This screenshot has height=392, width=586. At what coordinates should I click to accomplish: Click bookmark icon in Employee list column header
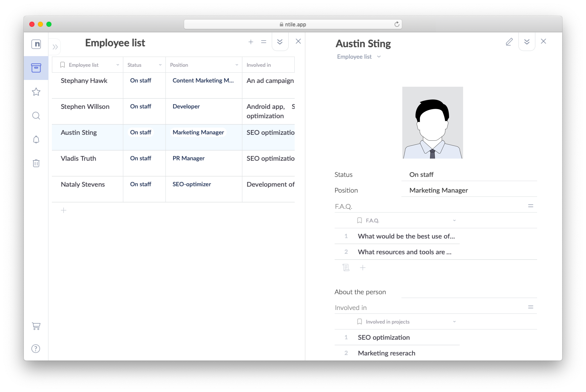pyautogui.click(x=63, y=65)
